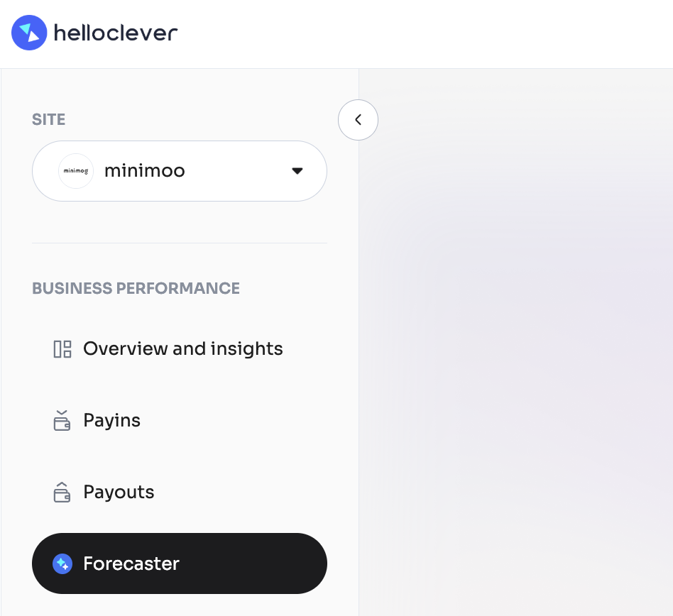The width and height of the screenshot is (673, 616).
Task: Click the minimoo site name text
Action: 144,171
